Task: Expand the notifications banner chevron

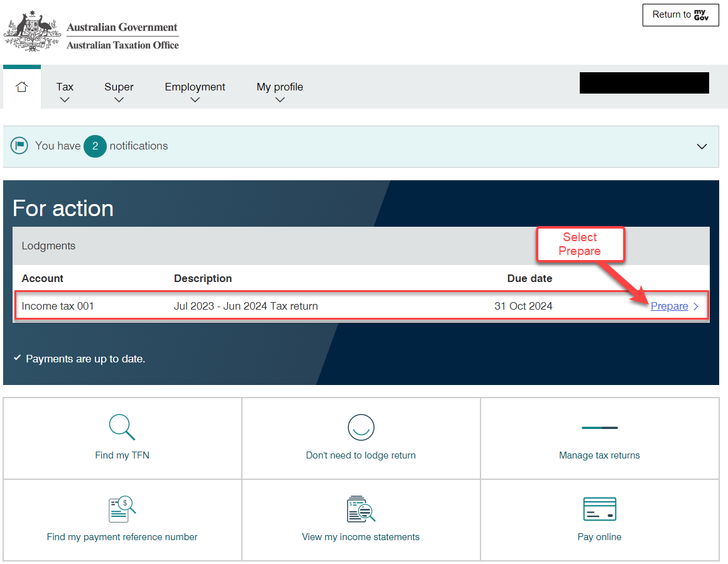Action: click(702, 146)
